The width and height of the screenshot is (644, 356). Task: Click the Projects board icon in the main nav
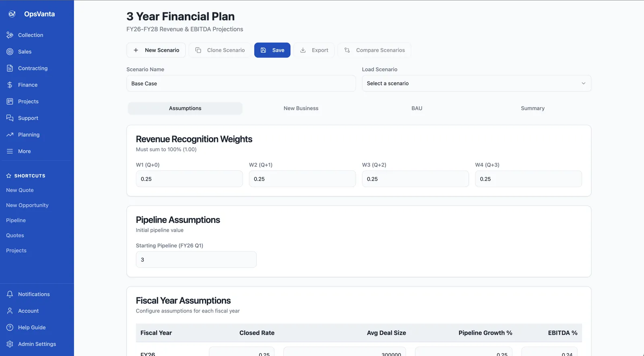pyautogui.click(x=10, y=101)
